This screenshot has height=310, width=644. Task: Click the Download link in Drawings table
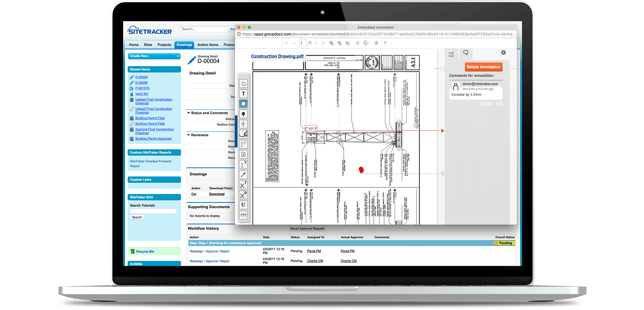click(x=217, y=194)
